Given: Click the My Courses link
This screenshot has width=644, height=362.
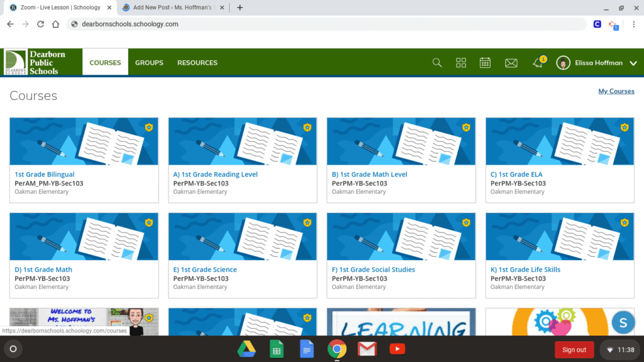Looking at the screenshot, I should (x=616, y=91).
